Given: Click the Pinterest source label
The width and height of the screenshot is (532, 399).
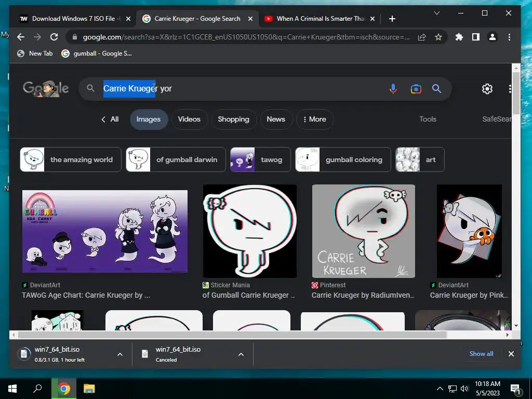Looking at the screenshot, I should coord(329,285).
